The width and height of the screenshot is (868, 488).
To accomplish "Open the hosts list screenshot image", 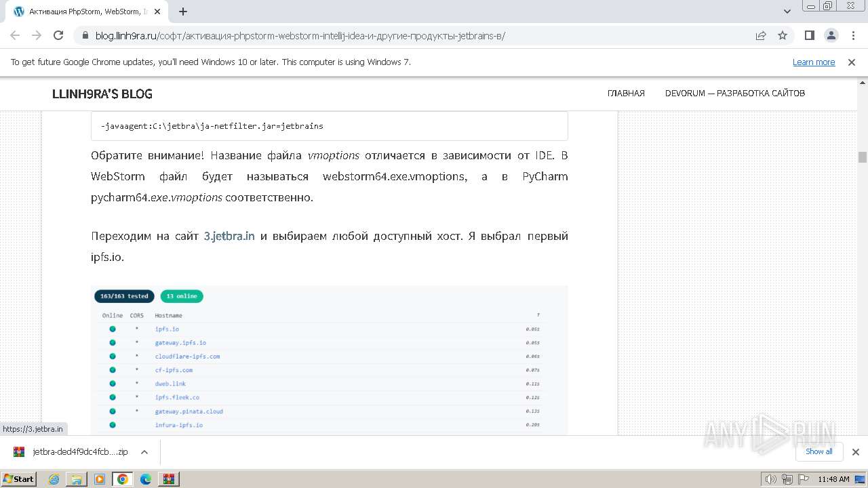I will [330, 360].
